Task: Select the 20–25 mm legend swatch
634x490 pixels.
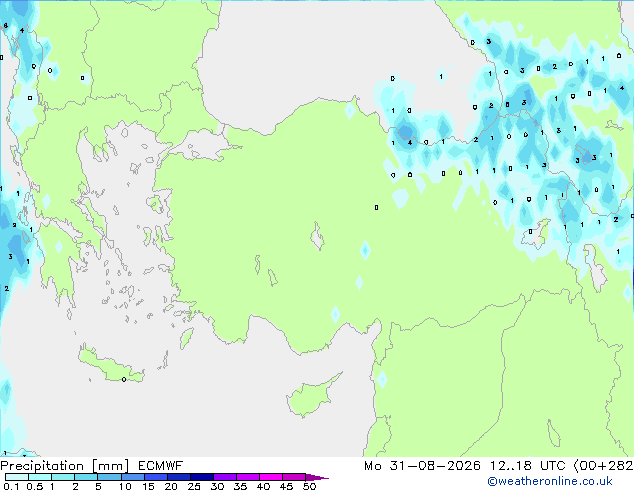Action: (x=178, y=477)
